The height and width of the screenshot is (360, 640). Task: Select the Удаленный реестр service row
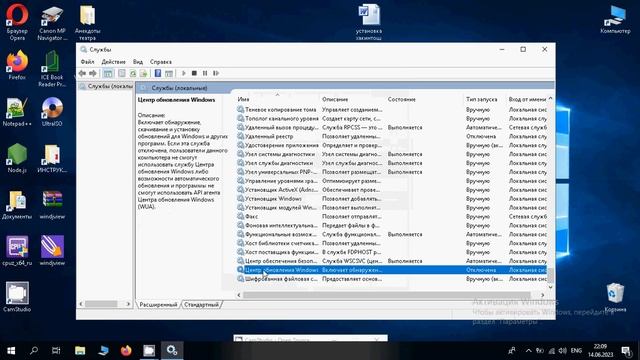pyautogui.click(x=391, y=136)
